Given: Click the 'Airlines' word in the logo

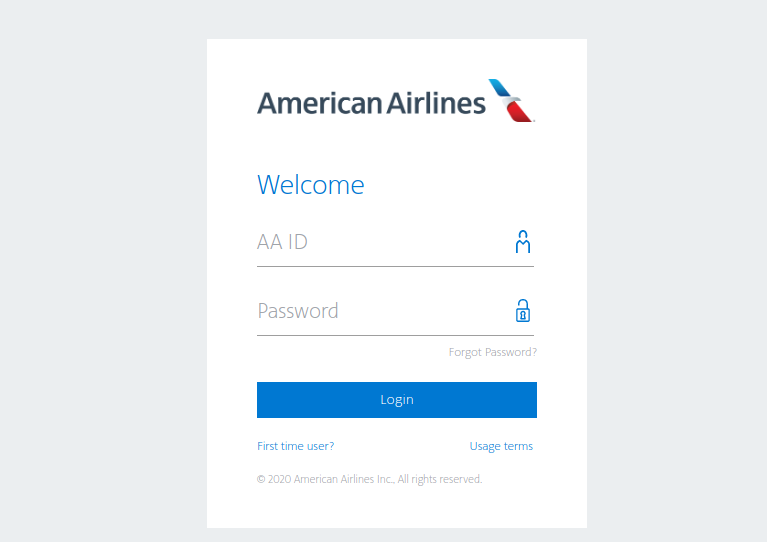Looking at the screenshot, I should (436, 103).
